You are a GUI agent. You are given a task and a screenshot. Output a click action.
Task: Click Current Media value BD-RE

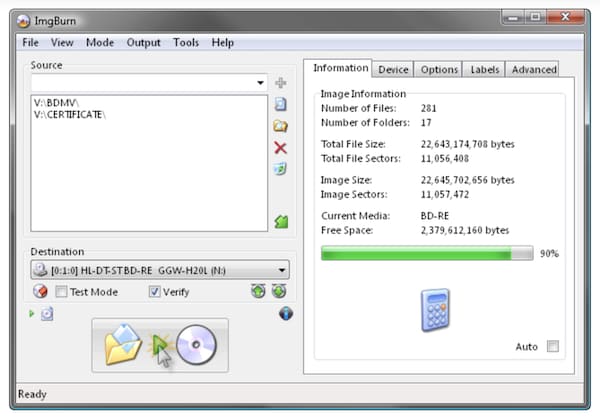pyautogui.click(x=435, y=216)
